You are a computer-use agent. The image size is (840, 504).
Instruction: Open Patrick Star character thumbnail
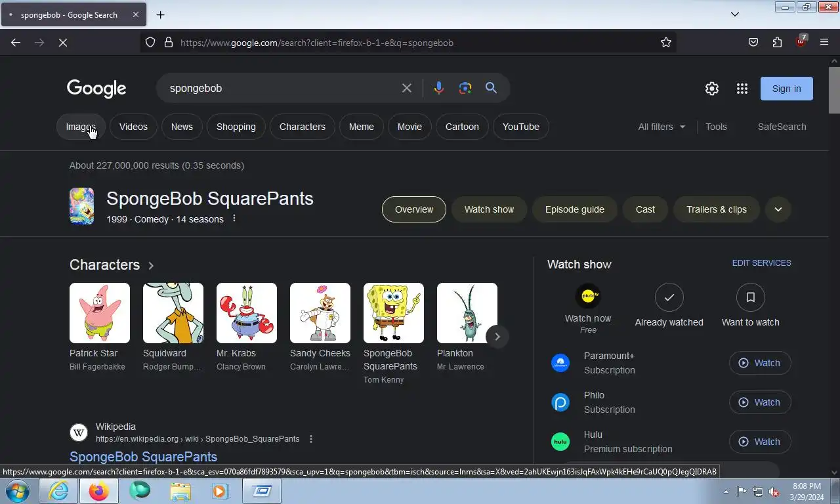click(100, 313)
